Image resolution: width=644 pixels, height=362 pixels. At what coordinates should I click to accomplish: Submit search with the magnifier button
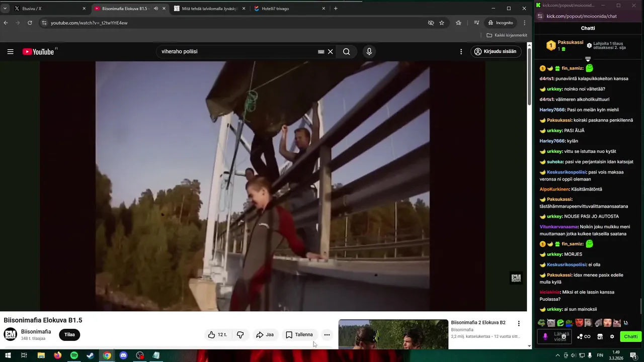pos(347,51)
